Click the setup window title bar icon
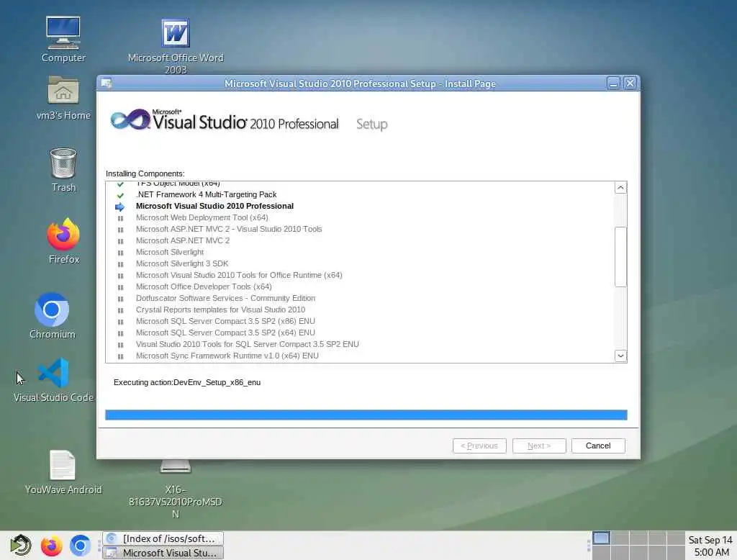Viewport: 737px width, 560px height. click(x=107, y=83)
